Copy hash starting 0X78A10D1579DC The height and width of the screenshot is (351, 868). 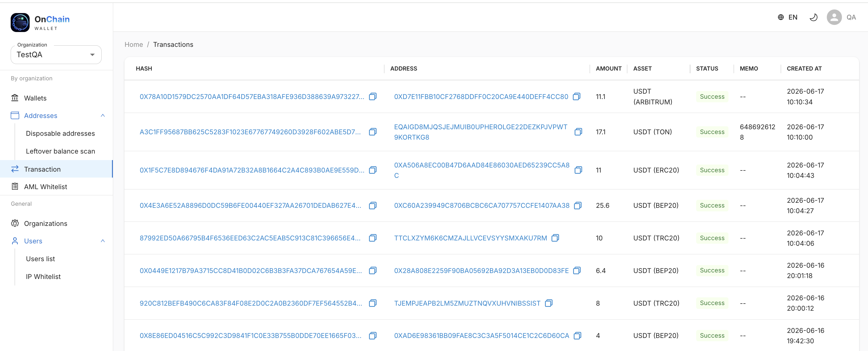pos(373,97)
